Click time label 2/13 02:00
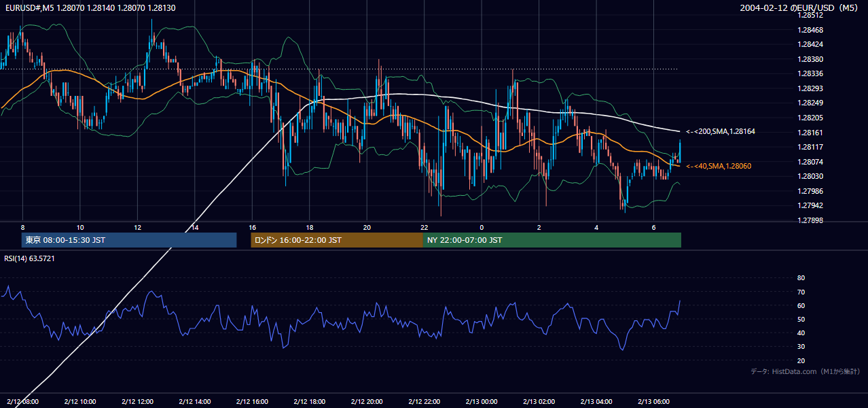 coord(539,402)
